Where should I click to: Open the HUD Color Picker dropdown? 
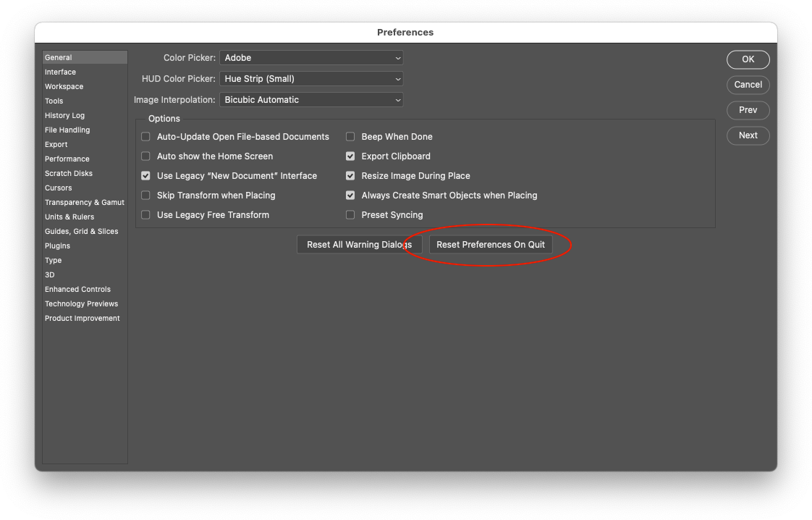pyautogui.click(x=311, y=78)
